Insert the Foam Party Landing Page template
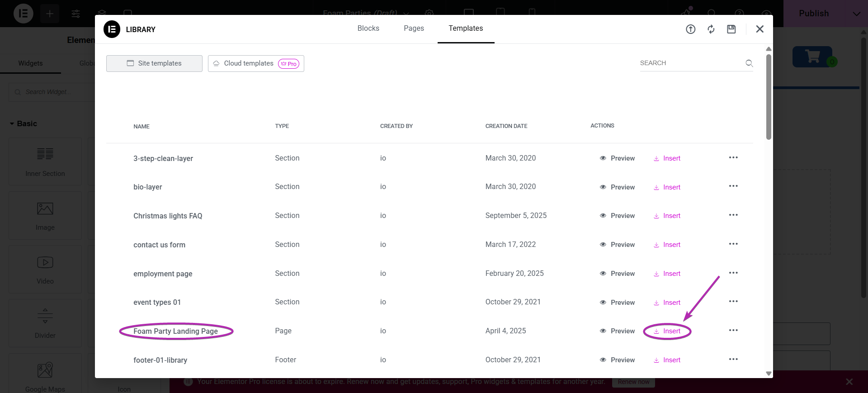868x393 pixels. coord(667,331)
